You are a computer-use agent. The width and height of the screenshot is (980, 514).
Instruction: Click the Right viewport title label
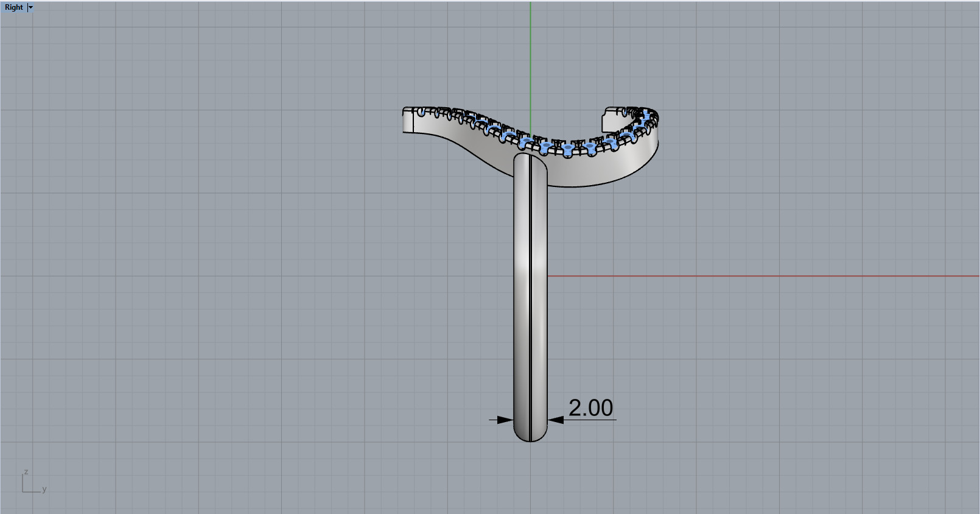(x=13, y=7)
